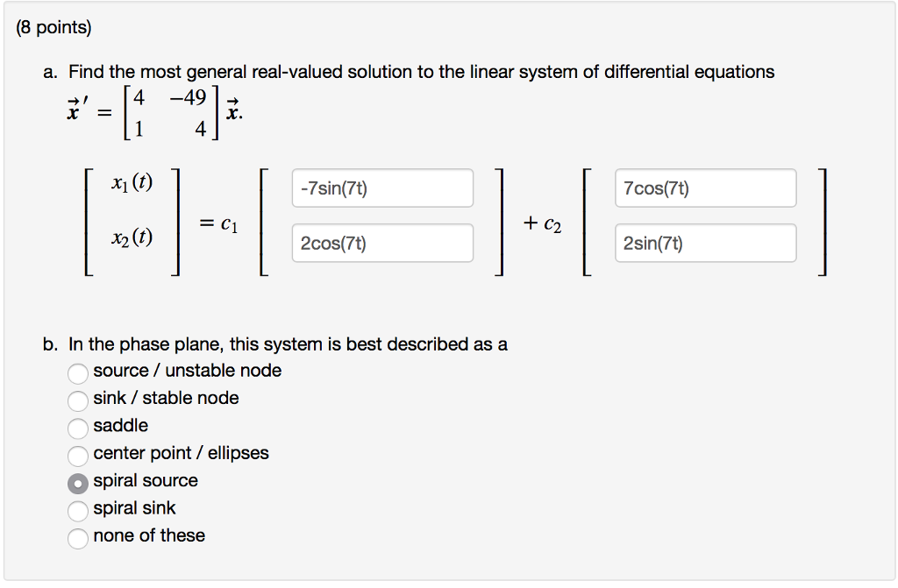The image size is (898, 588).
Task: Select "sink / stable node" option
Action: [77, 399]
